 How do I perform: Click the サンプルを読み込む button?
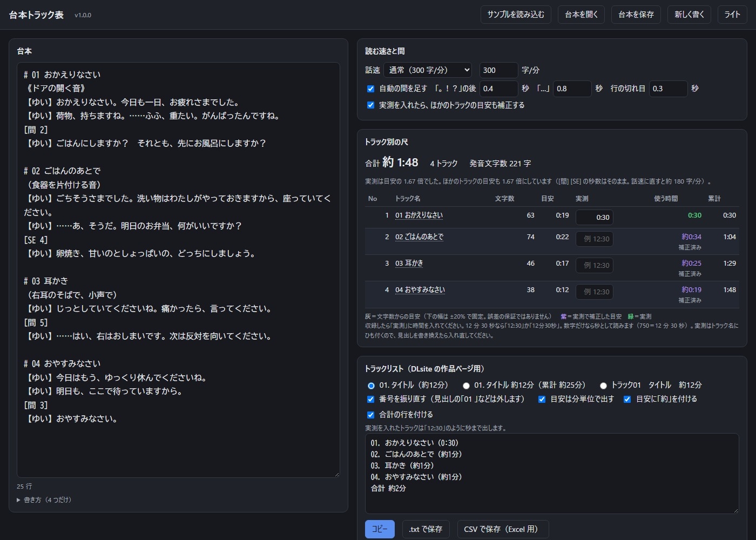[516, 15]
